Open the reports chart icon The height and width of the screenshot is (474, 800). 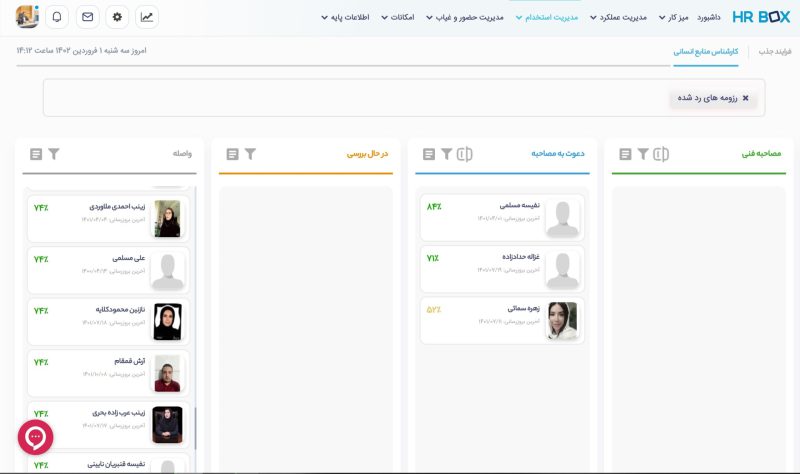(147, 17)
